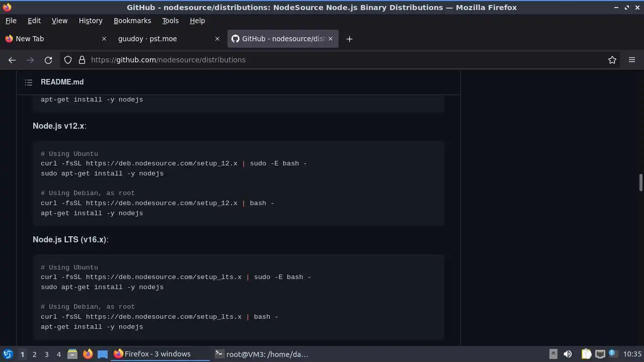Open a new tab with plus button
Viewport: 644px width, 362px height.
[x=349, y=39]
